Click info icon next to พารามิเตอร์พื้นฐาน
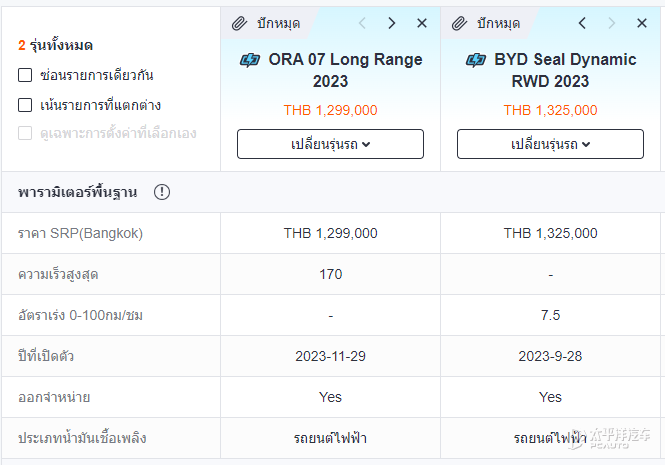The image size is (665, 465). click(162, 192)
